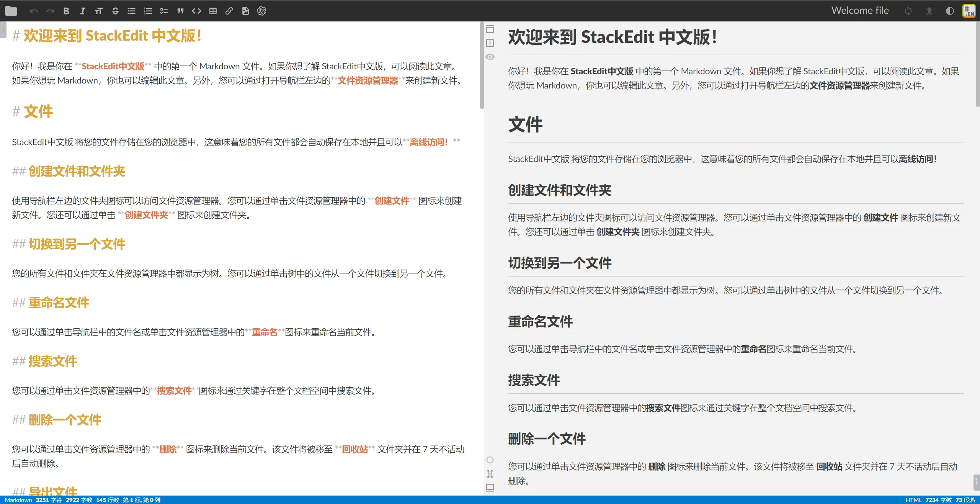The width and height of the screenshot is (980, 504).
Task: Toggle the dark theme contrast icon
Action: click(x=950, y=11)
